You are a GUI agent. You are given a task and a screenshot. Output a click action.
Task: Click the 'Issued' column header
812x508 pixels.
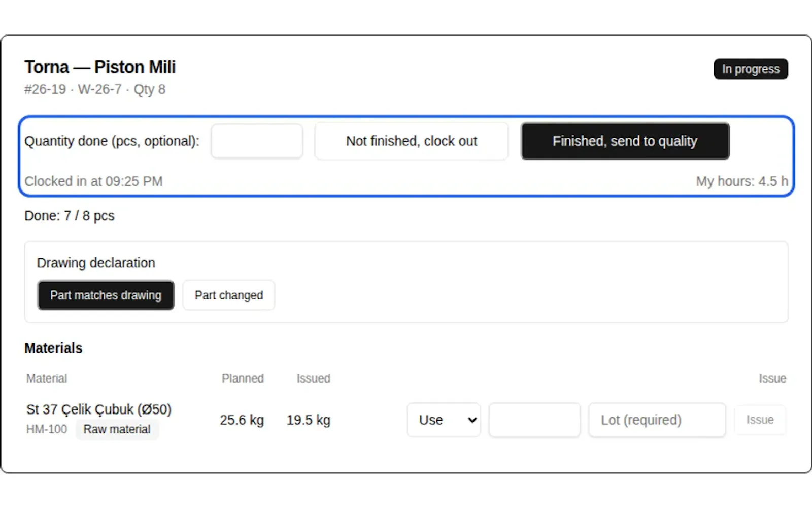pos(314,378)
